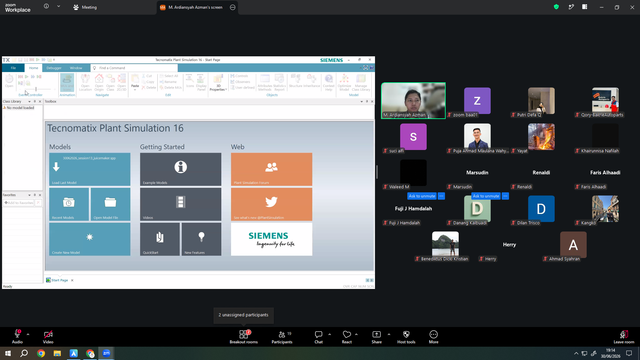Viewport: 640px width, 360px height.
Task: Select M. Ardiansyah Azman video thumbnail
Action: pyautogui.click(x=413, y=100)
